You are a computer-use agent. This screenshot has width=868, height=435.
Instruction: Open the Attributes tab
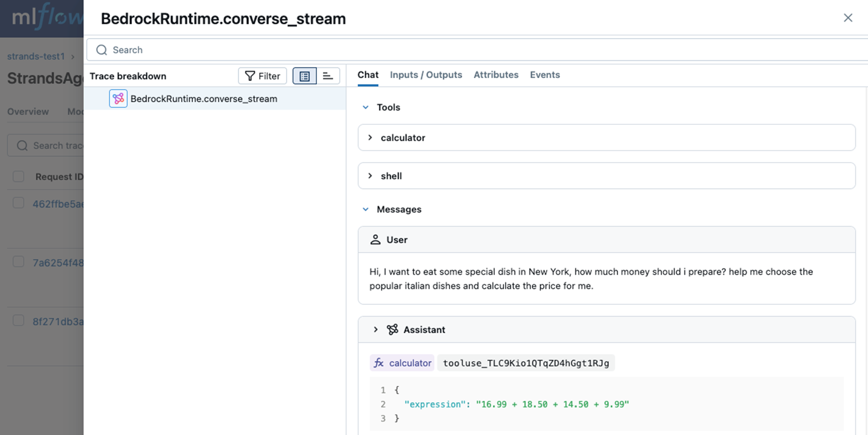(x=496, y=75)
